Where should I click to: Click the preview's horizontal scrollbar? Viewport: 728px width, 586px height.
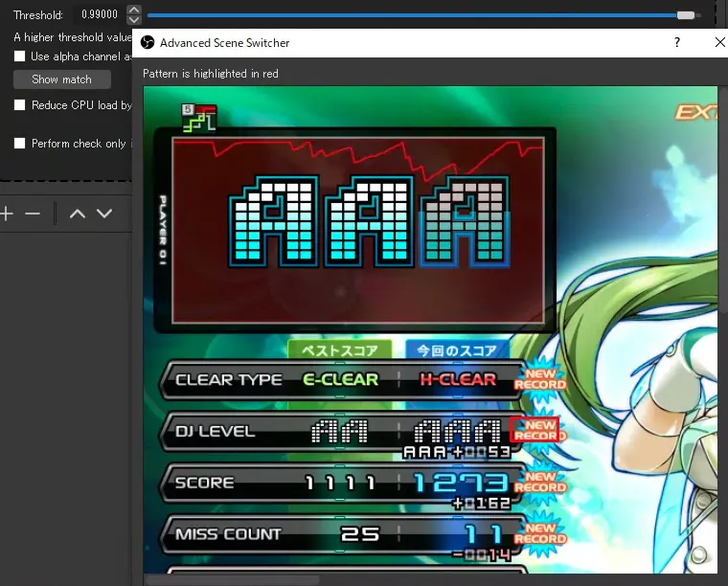point(230,579)
